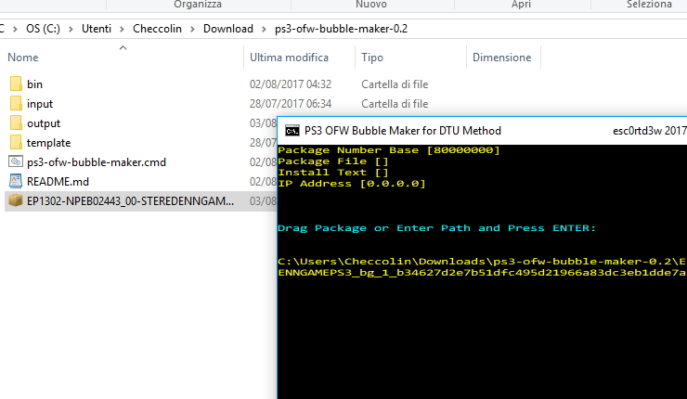The image size is (687, 399).
Task: Click the README.md file icon
Action: [x=16, y=181]
